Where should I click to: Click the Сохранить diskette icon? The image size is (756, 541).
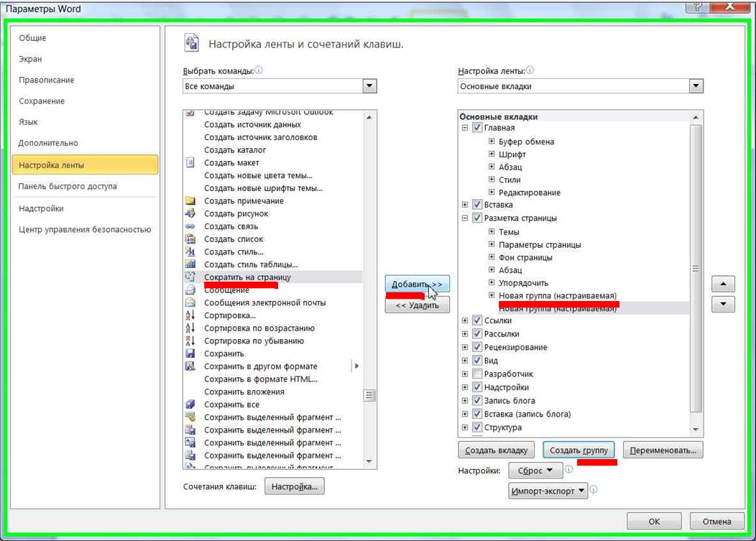coord(190,353)
